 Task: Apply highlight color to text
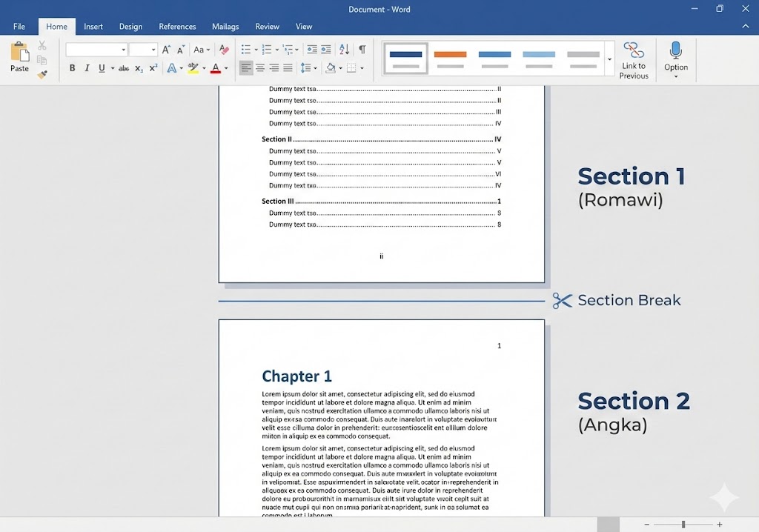click(x=193, y=67)
